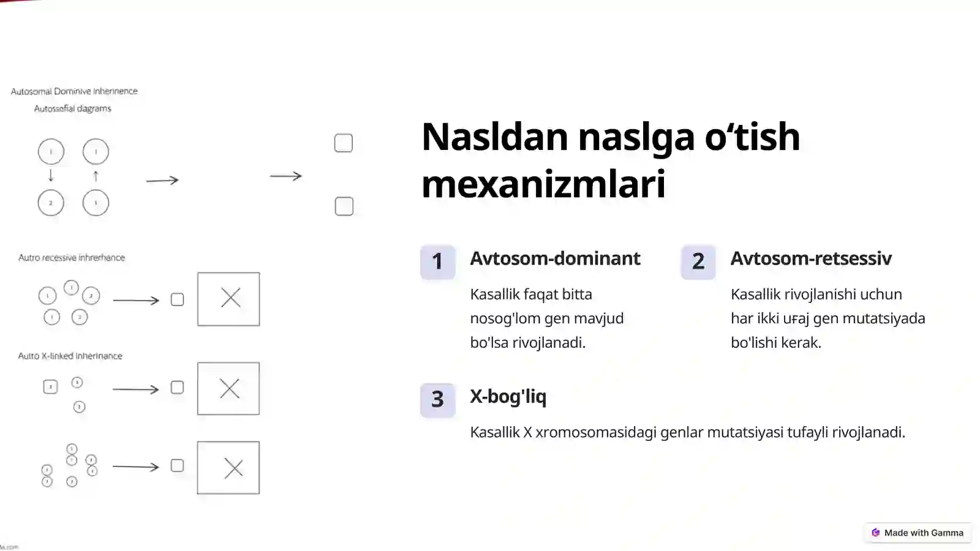The width and height of the screenshot is (980, 551).
Task: Click the Autosomal Dominive Inherinence diagram label
Action: point(74,91)
